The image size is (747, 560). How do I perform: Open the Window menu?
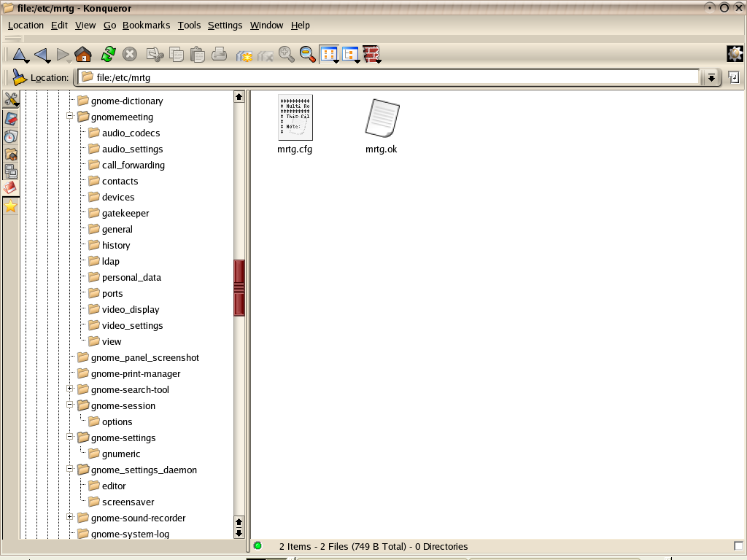click(266, 26)
